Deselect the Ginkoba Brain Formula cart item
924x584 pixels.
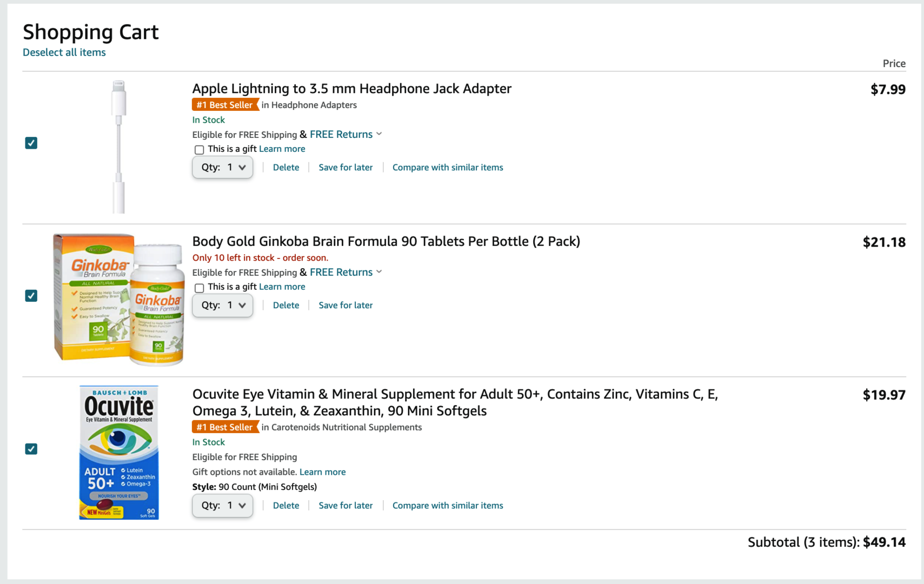click(x=31, y=296)
